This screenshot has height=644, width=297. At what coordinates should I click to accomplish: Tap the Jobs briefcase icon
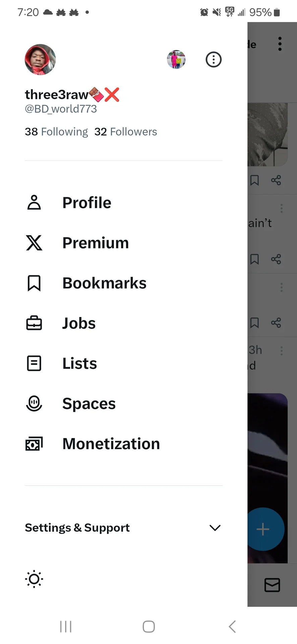(x=34, y=323)
